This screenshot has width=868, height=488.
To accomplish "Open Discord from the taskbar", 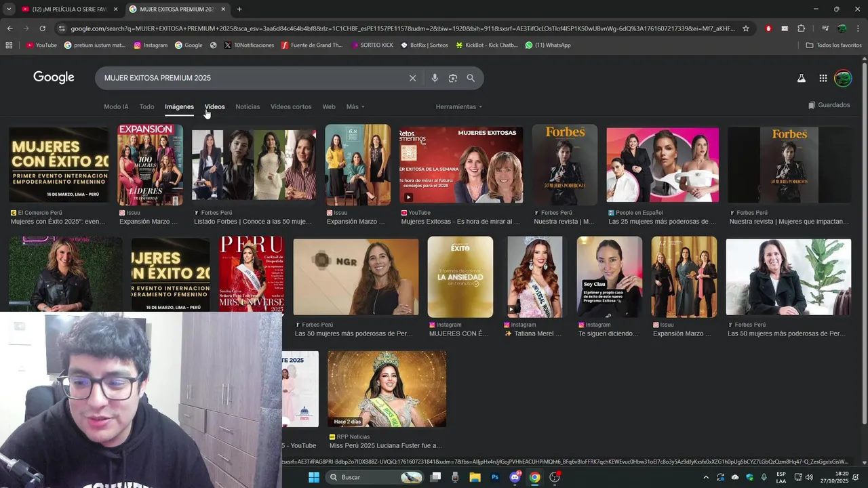I will 515,477.
